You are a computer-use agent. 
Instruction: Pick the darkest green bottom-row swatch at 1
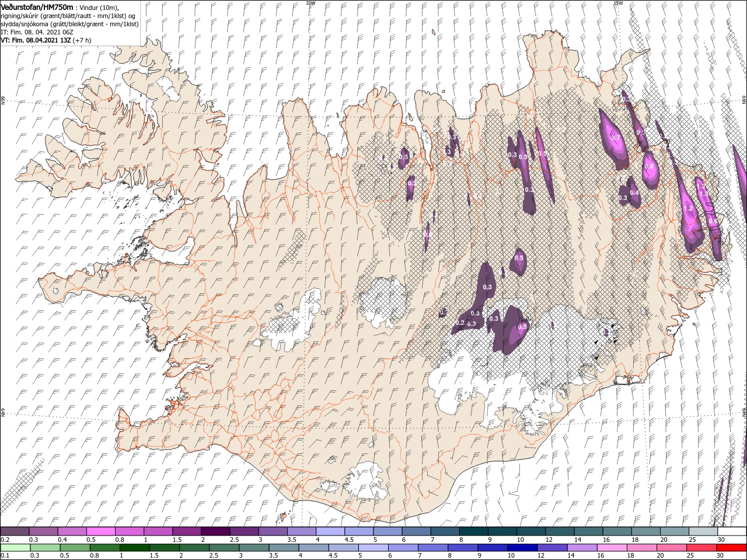coord(135,548)
